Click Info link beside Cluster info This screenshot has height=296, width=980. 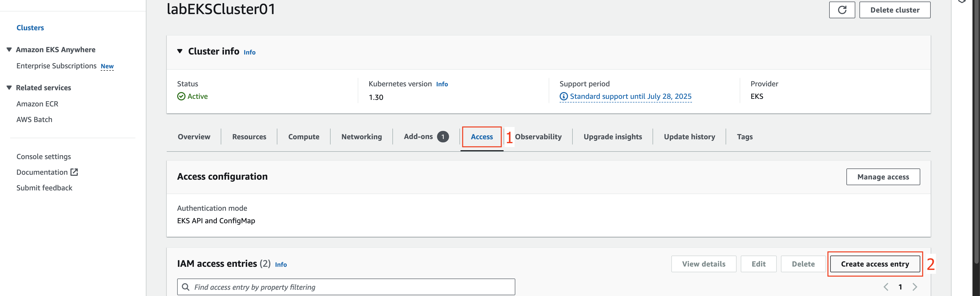pyautogui.click(x=249, y=52)
